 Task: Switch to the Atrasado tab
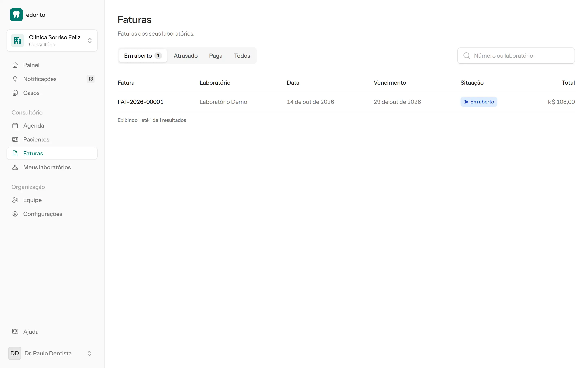click(x=186, y=56)
